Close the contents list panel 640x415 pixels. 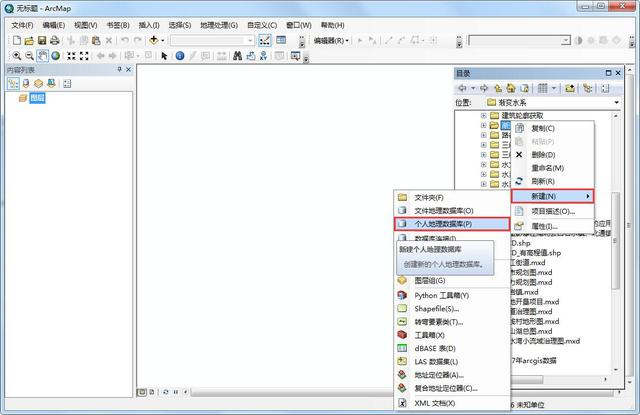(x=128, y=69)
